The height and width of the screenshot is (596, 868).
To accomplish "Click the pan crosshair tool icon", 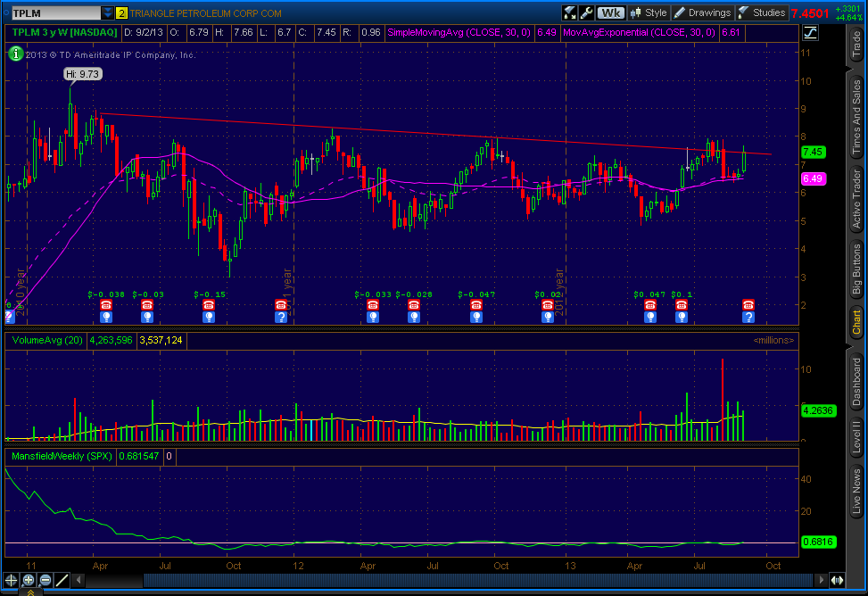I will 11,579.
